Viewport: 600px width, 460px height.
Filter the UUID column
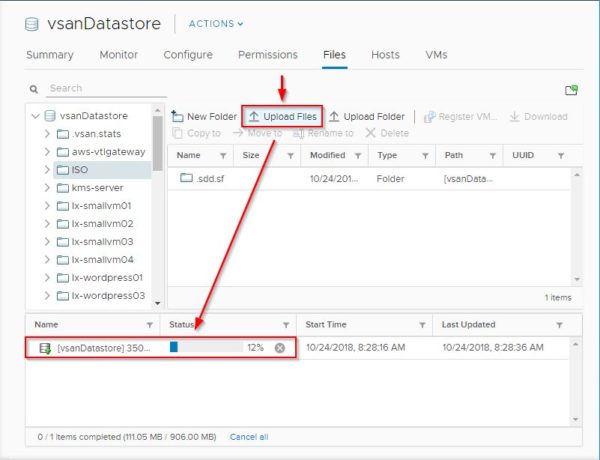(561, 155)
